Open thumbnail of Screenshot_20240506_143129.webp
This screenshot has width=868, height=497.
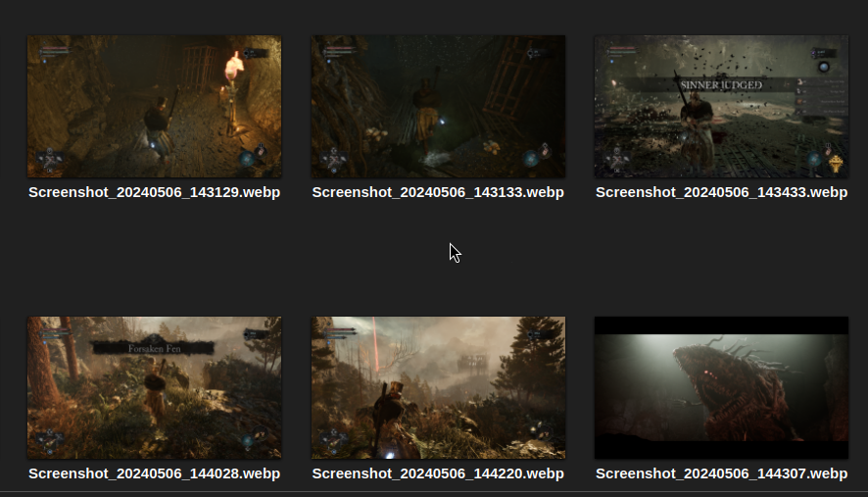tap(155, 107)
